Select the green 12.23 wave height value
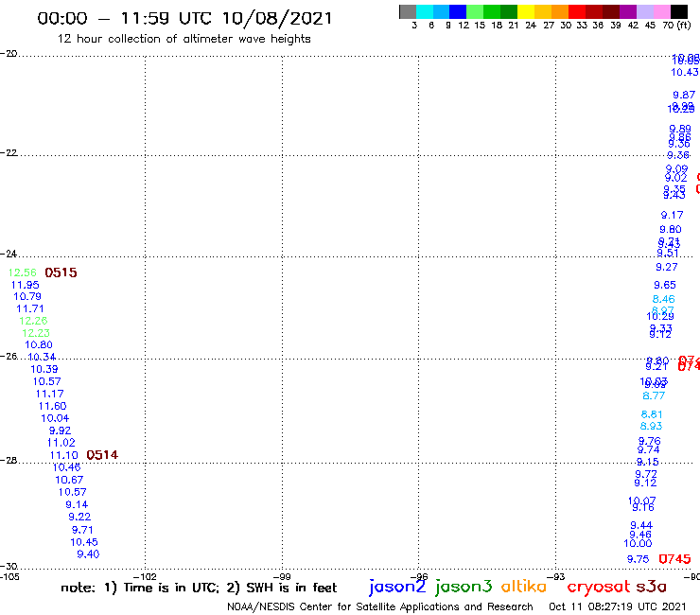Image resolution: width=700 pixels, height=615 pixels. point(36,333)
